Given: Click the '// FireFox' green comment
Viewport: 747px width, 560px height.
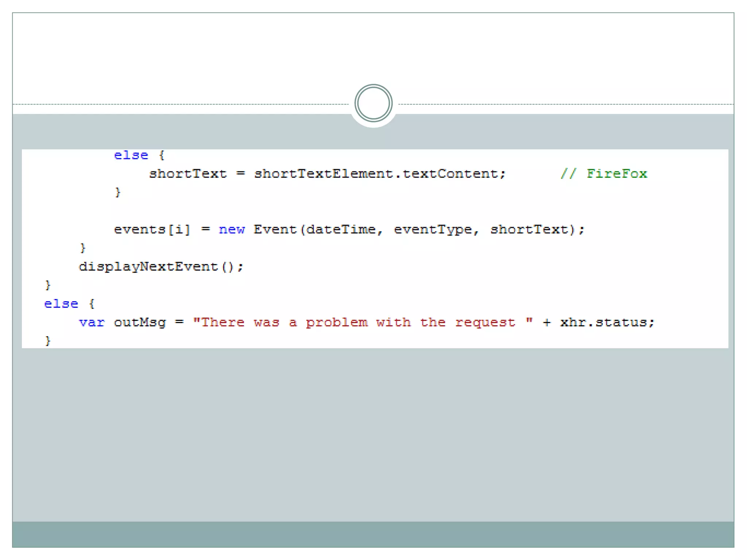Looking at the screenshot, I should coord(604,174).
